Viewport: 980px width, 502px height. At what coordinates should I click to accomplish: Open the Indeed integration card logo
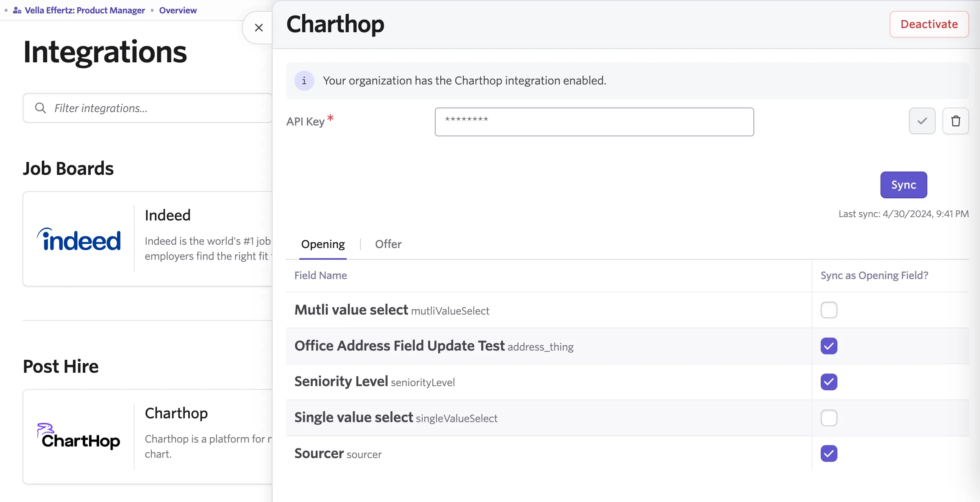pos(79,240)
